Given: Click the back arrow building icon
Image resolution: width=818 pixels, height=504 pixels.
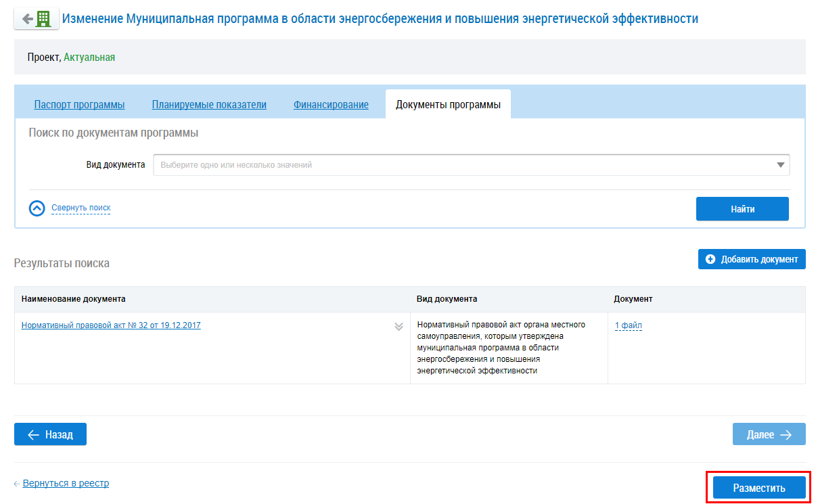Looking at the screenshot, I should tap(36, 19).
